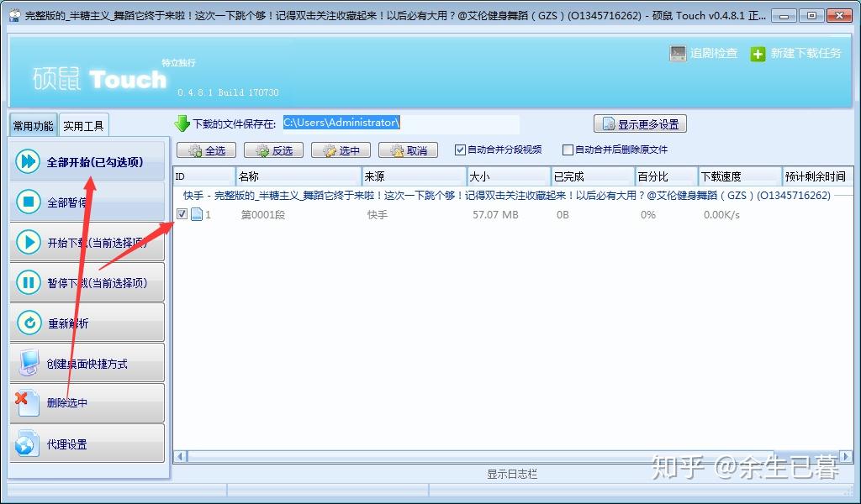Minimize the 硕鼠 Touch window
861x504 pixels.
click(784, 15)
